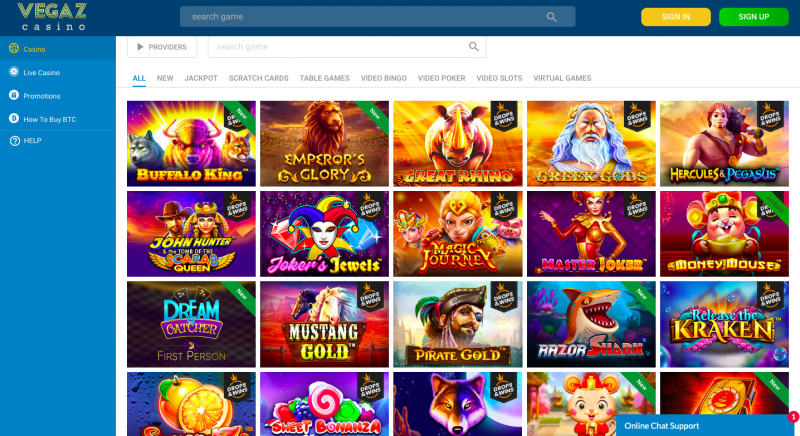Click the magnifier icon in the top search bar

pyautogui.click(x=551, y=17)
